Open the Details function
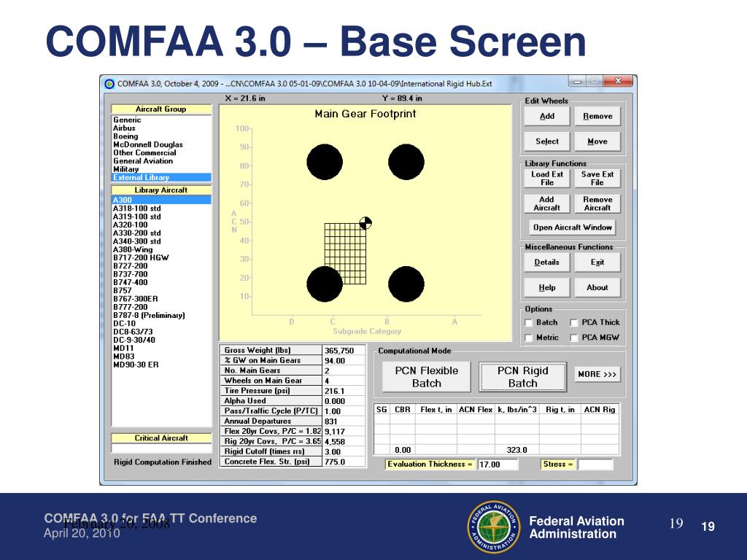 547,262
